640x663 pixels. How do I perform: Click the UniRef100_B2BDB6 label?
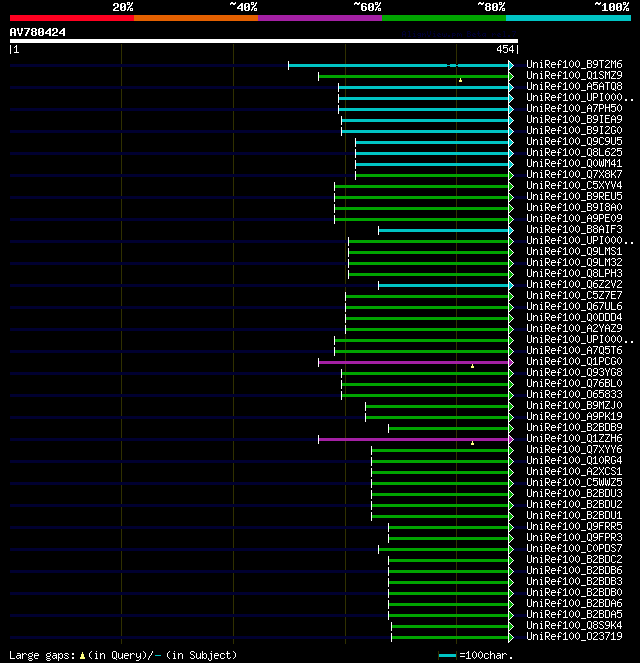tap(574, 570)
